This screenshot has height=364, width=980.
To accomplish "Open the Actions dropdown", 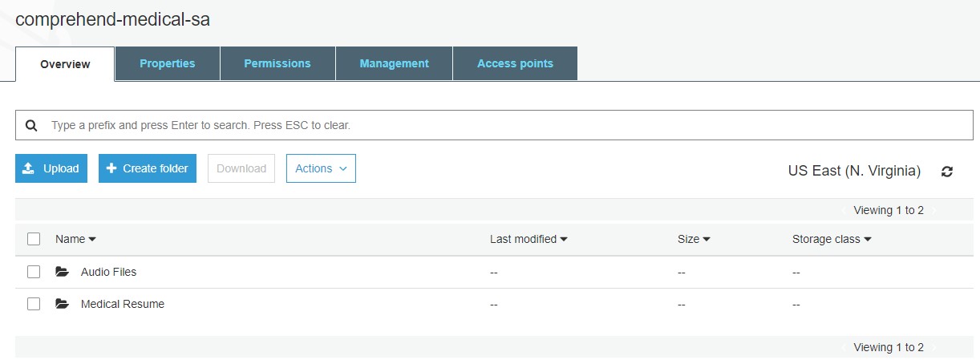I will pos(321,168).
